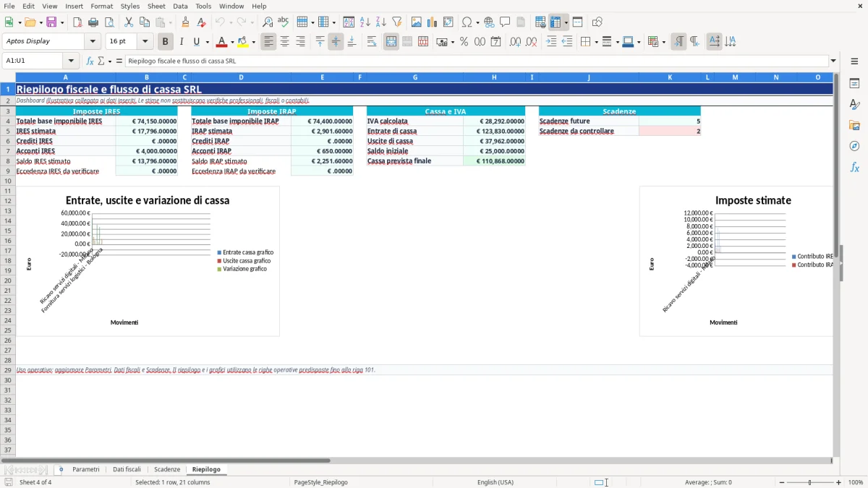Toggle the AutoFilter funnel
Viewport: 868px width, 488px height.
[x=396, y=22]
